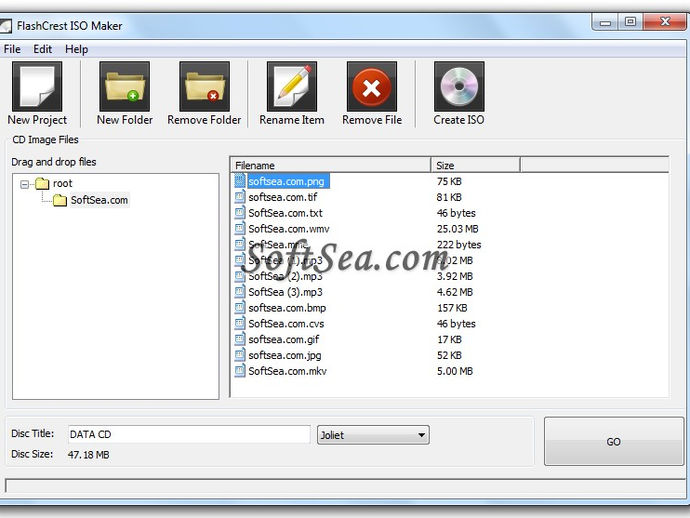690x518 pixels.
Task: Click file icon beside softsea.com.tif
Action: (x=239, y=197)
